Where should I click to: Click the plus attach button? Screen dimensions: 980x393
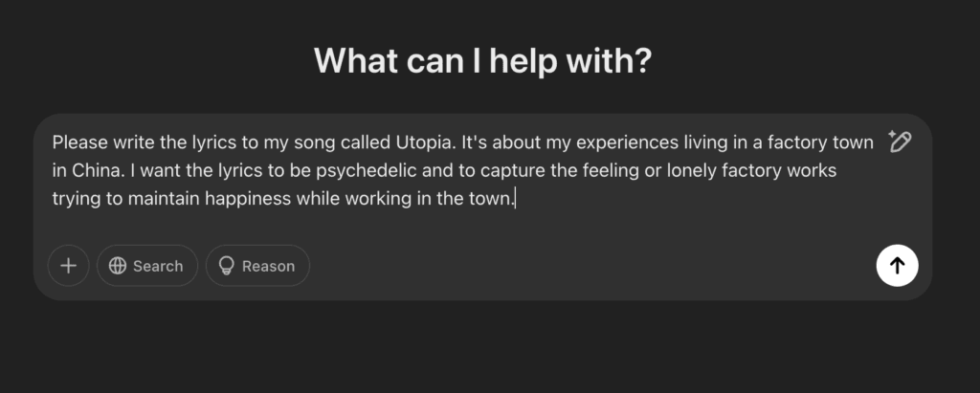pos(68,266)
